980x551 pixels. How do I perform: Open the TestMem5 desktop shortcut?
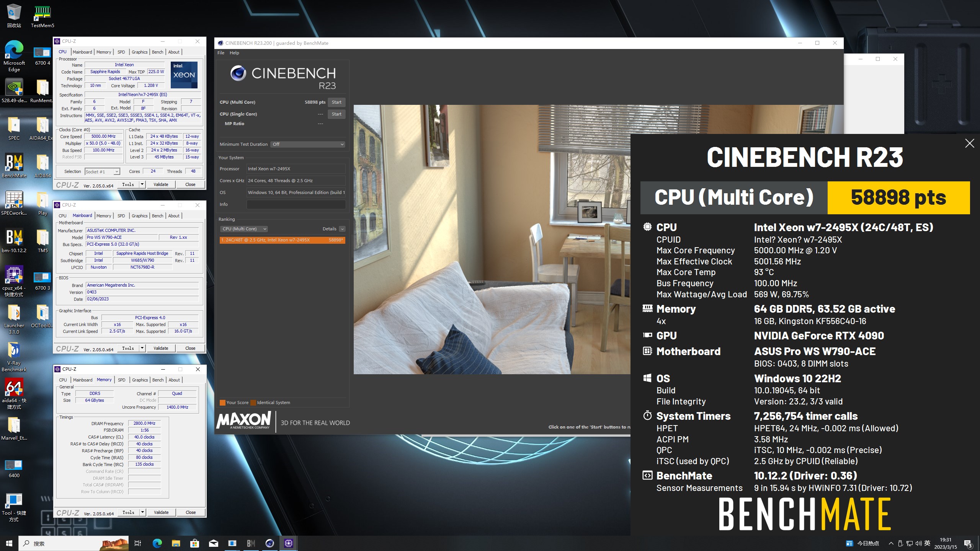(x=42, y=15)
